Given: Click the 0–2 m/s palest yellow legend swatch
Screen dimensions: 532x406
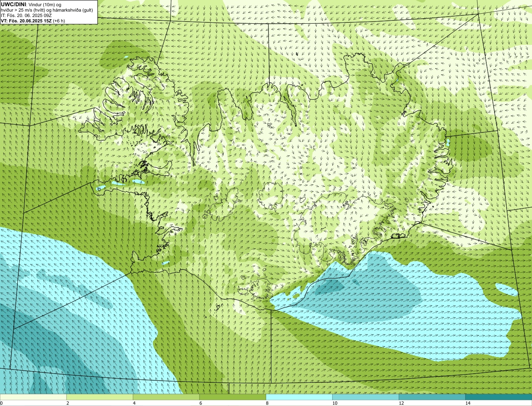Looking at the screenshot, I should (33, 397).
